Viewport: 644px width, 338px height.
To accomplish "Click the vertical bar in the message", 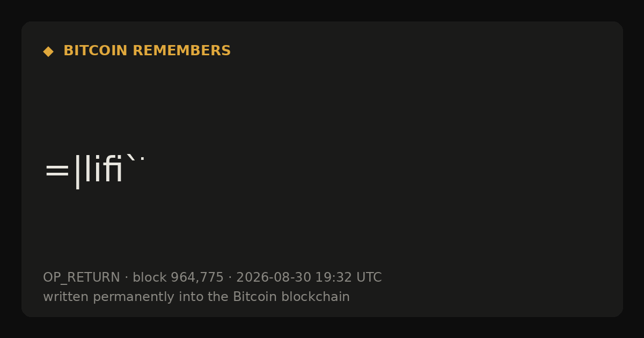I will (x=78, y=172).
